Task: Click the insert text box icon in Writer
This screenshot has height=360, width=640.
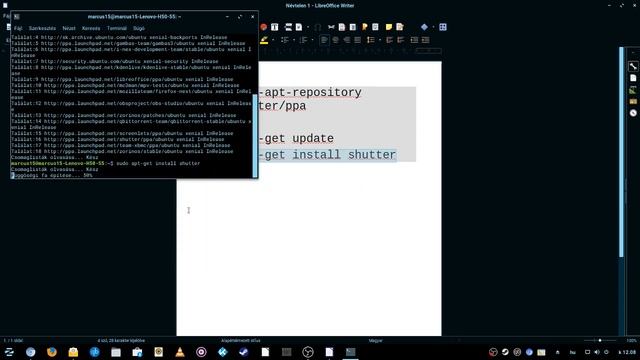Action: coord(275,27)
